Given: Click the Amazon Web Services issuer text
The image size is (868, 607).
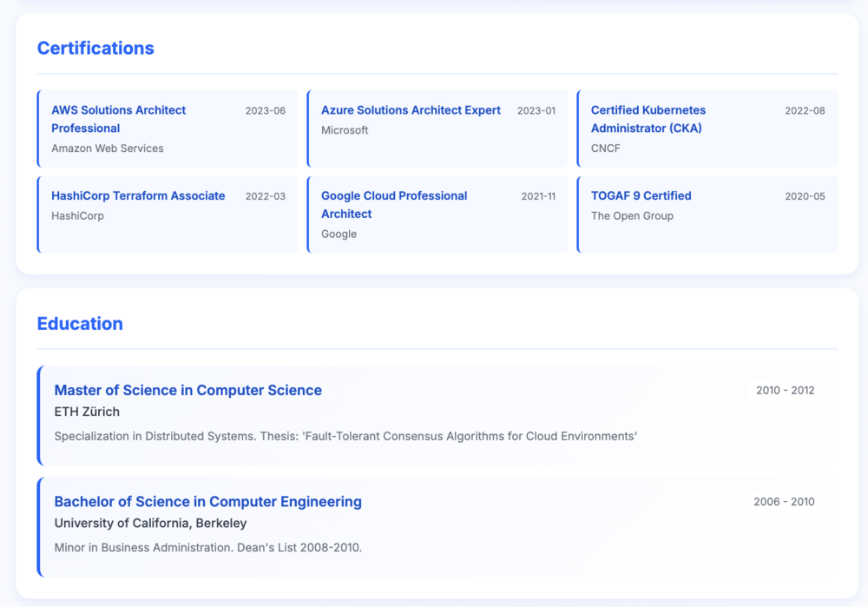Looking at the screenshot, I should click(x=108, y=148).
